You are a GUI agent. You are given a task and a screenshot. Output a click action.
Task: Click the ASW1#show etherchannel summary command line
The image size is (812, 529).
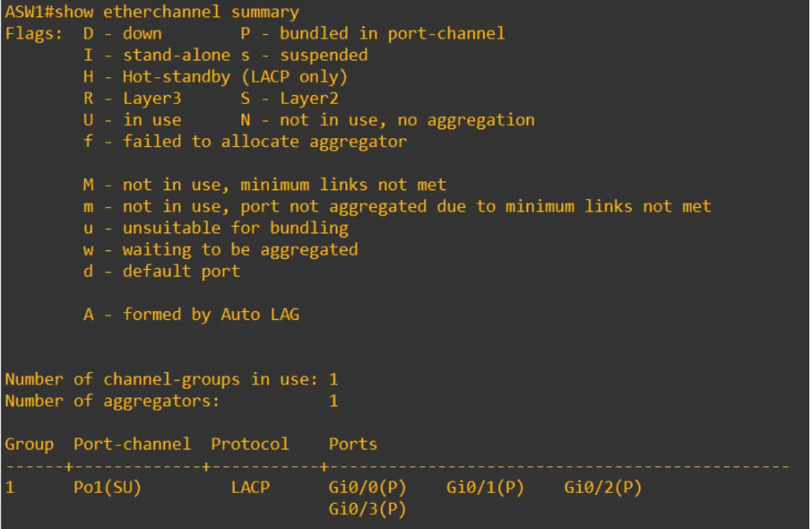click(152, 12)
